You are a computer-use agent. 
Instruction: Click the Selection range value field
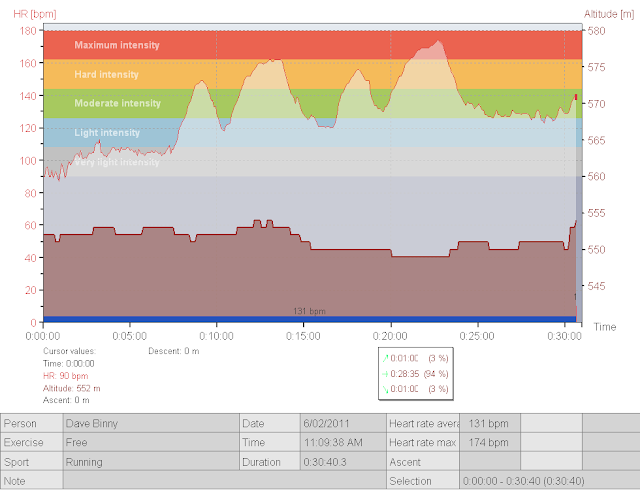[x=549, y=481]
